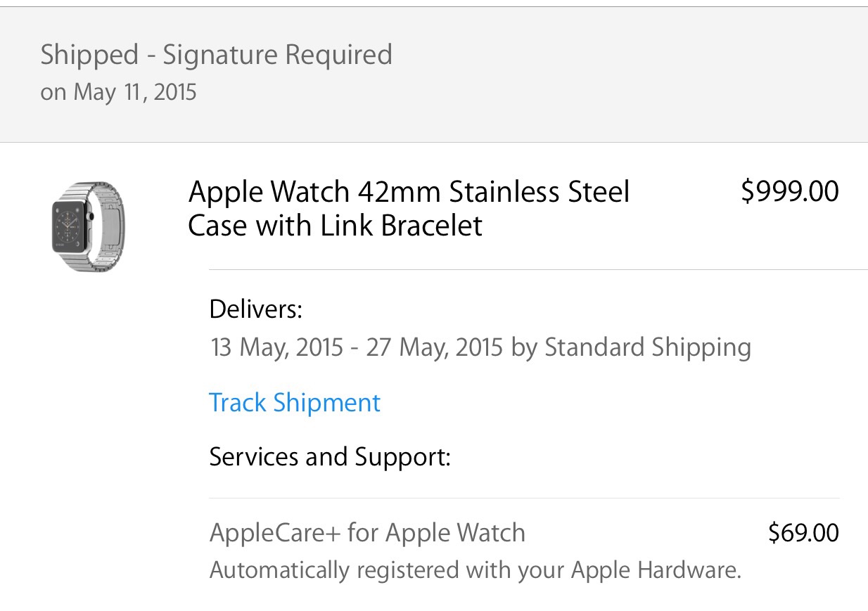
Task: Tap the Services and Support heading
Action: [330, 457]
